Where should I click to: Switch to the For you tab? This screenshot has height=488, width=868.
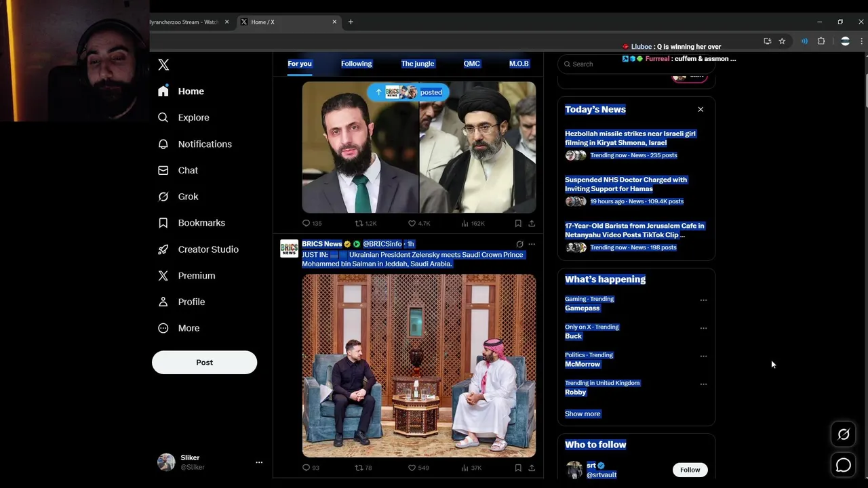tap(300, 64)
